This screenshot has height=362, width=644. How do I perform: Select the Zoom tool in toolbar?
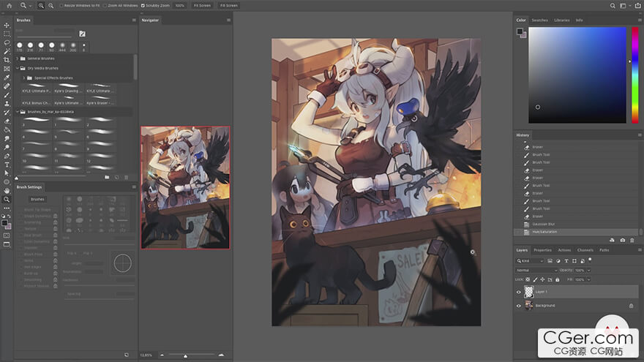coord(7,200)
